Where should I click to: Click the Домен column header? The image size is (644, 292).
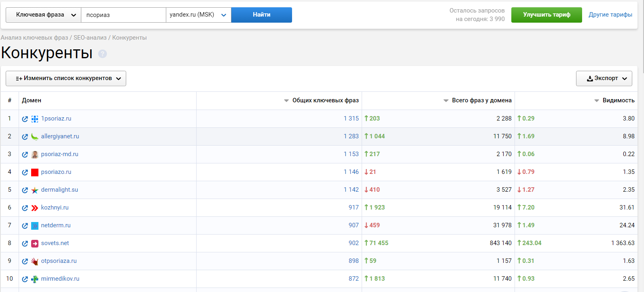click(32, 100)
